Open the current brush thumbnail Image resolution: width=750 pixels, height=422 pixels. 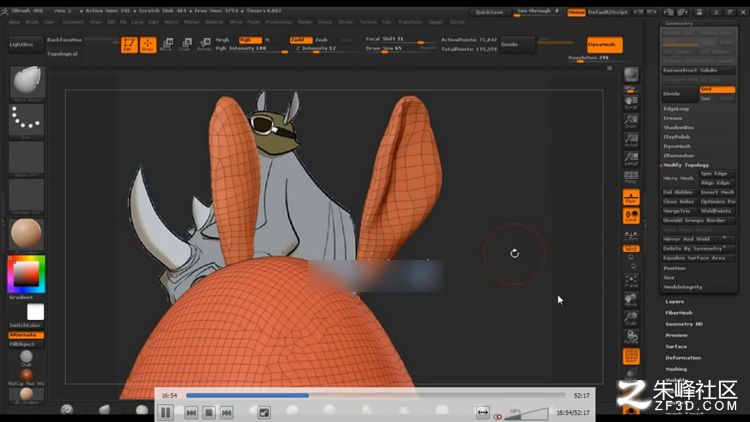(27, 82)
